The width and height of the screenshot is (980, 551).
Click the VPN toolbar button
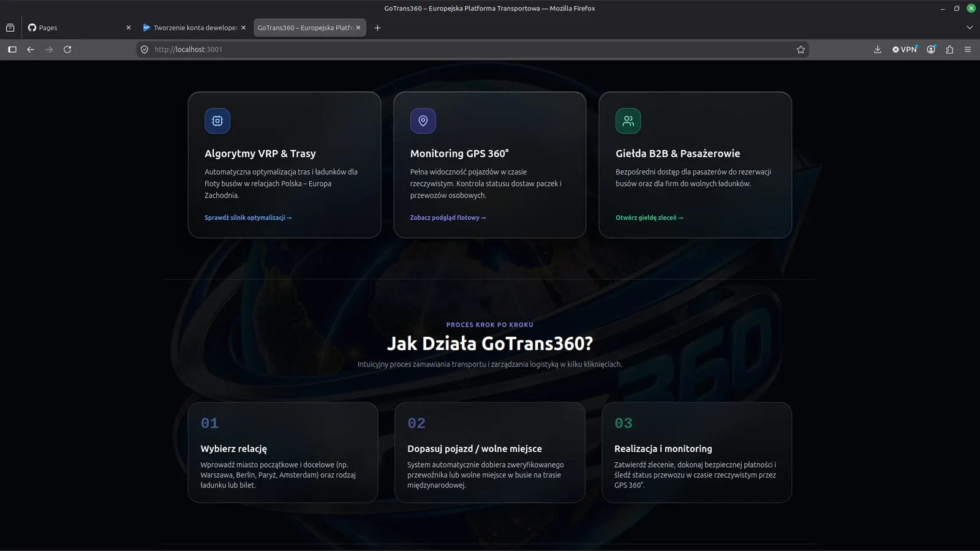905,50
